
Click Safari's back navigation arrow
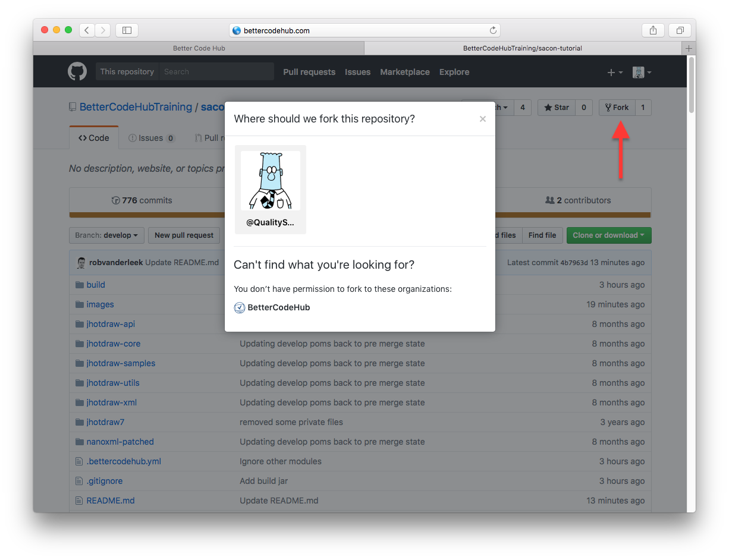pyautogui.click(x=87, y=30)
